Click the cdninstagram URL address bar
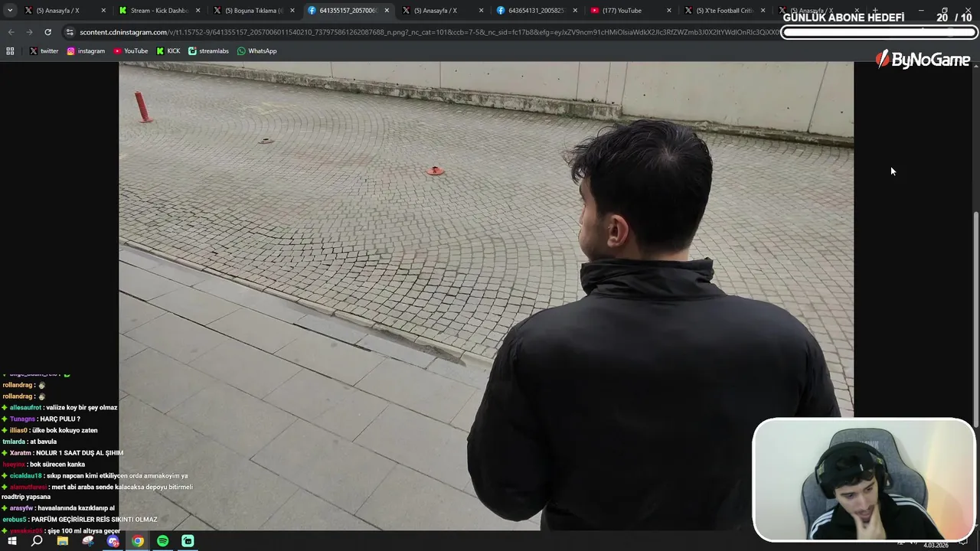Screen dimensions: 980x551 pos(429,32)
